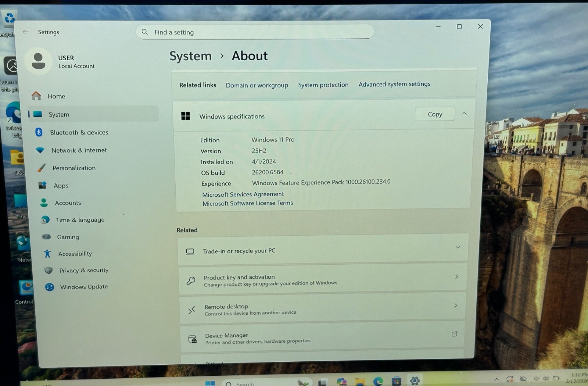Image resolution: width=588 pixels, height=386 pixels.
Task: Open Remote desktop chevron
Action: click(456, 305)
